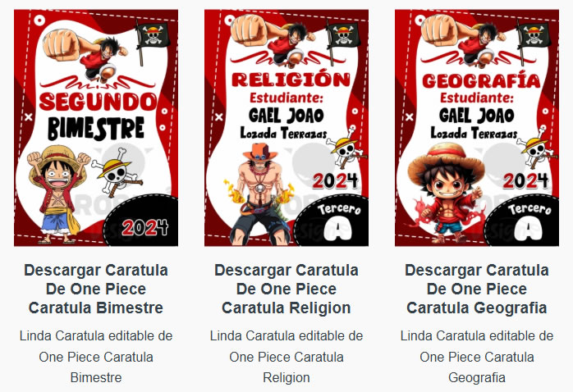The image size is (573, 392).
Task: Open the Segundo Bimestre cover thumbnail
Action: click(96, 128)
